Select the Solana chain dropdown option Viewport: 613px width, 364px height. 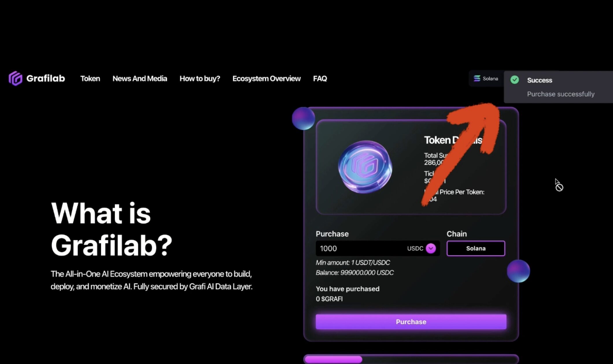pyautogui.click(x=476, y=248)
